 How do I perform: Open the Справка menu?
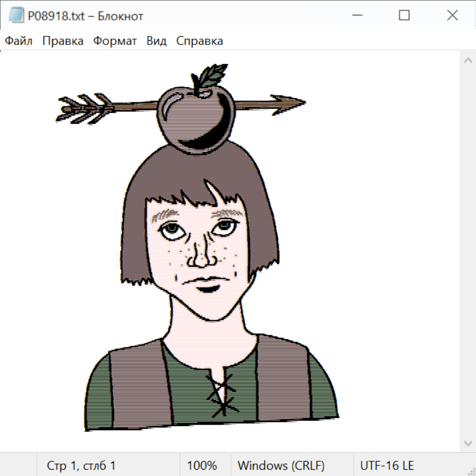(x=199, y=41)
